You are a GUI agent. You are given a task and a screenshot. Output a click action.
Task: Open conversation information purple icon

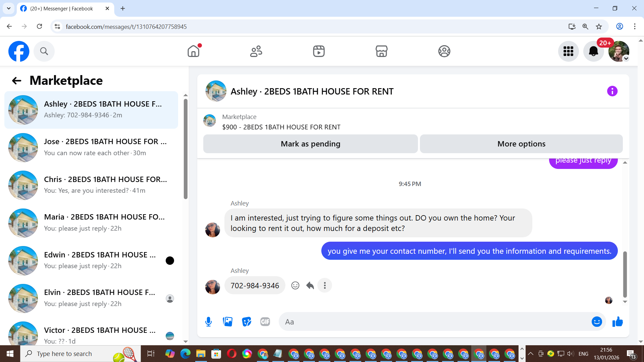pos(612,91)
